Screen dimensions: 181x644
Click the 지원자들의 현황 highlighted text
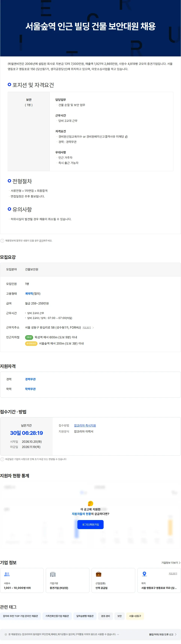point(81,514)
